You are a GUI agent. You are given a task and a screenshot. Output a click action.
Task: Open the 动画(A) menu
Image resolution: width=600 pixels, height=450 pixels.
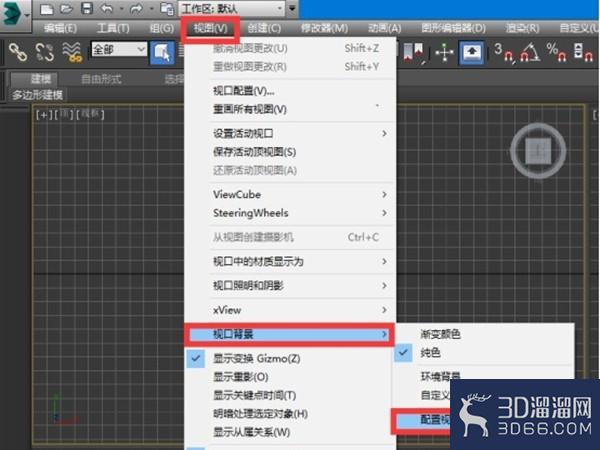pos(384,28)
